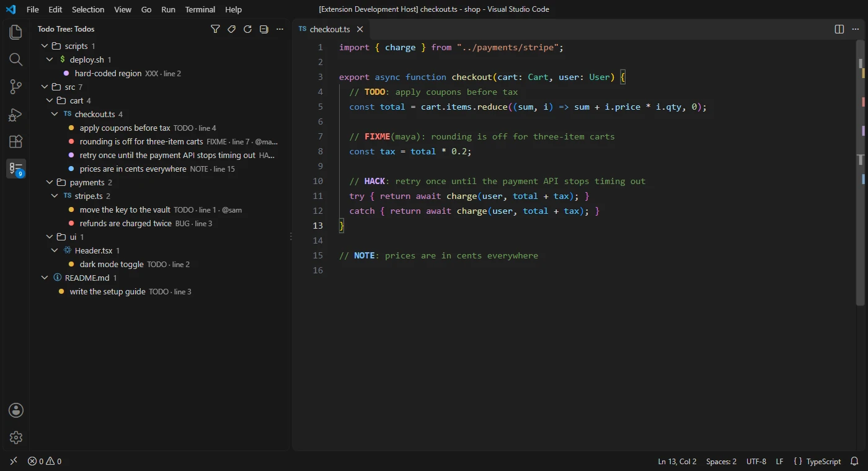The width and height of the screenshot is (868, 471).
Task: Click 'write the setup guide' TODO item
Action: pos(160,291)
